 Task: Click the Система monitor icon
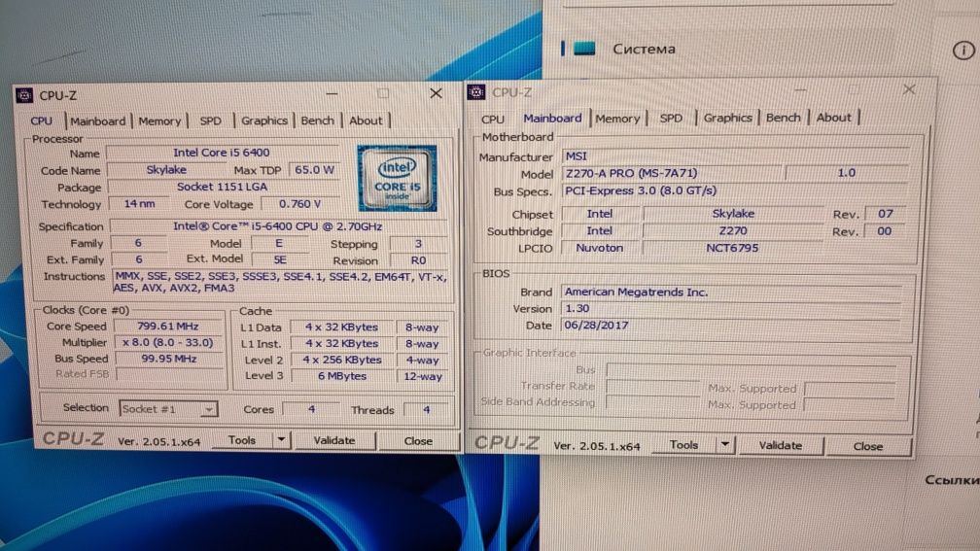point(584,49)
